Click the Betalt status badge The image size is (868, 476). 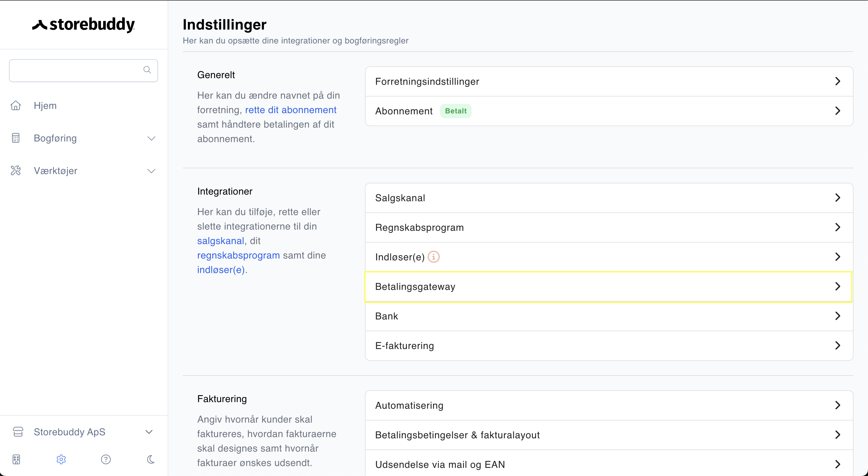(456, 111)
